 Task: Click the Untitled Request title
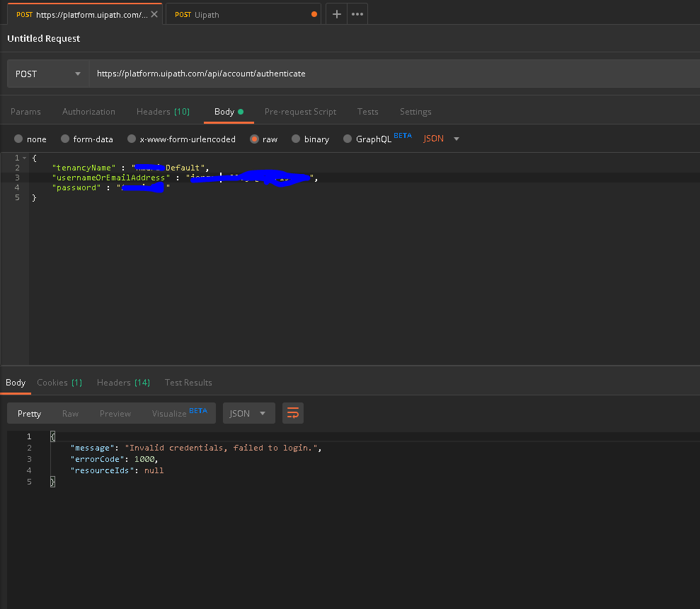click(x=44, y=38)
